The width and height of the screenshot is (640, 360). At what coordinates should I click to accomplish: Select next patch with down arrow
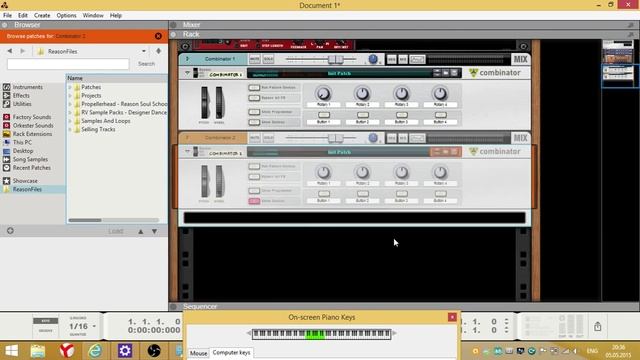click(154, 231)
